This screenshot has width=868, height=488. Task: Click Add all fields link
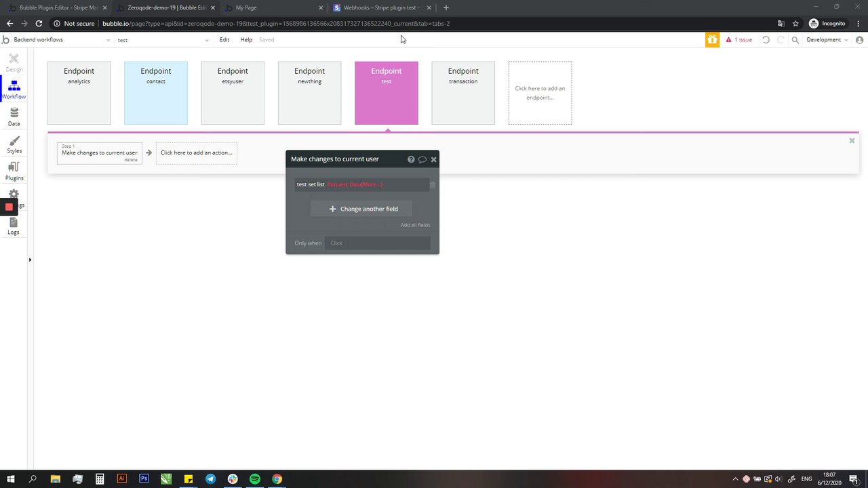tap(415, 225)
